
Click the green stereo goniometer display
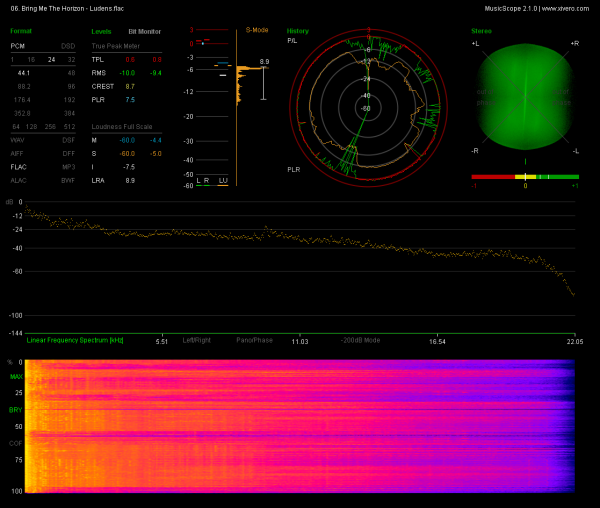pos(525,96)
